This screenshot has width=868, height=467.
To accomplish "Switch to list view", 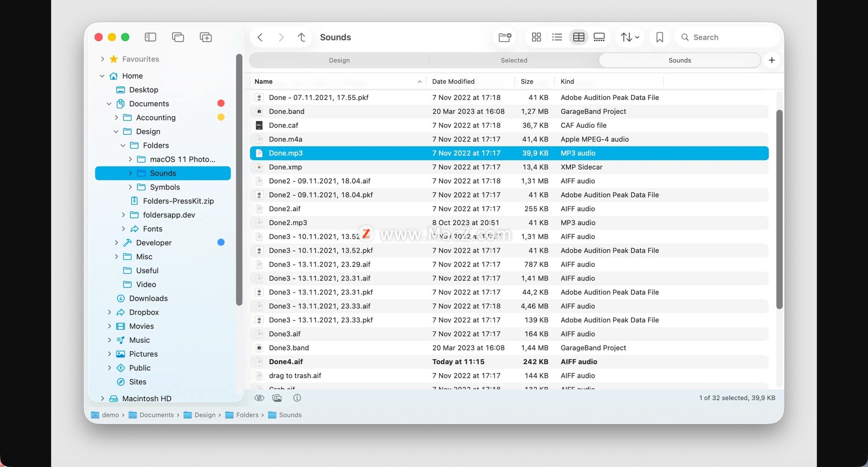I will point(557,37).
